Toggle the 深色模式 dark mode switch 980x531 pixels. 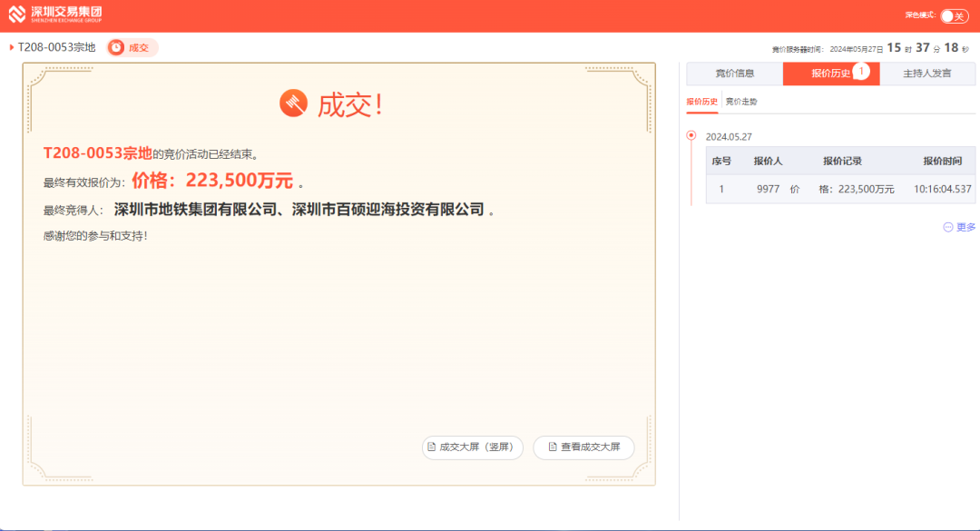tap(955, 16)
